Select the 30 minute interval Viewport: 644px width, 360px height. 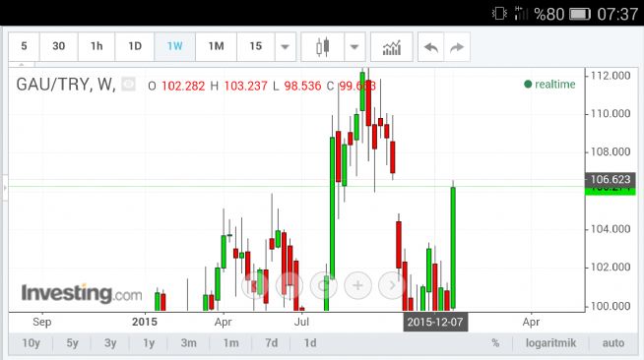pyautogui.click(x=58, y=46)
